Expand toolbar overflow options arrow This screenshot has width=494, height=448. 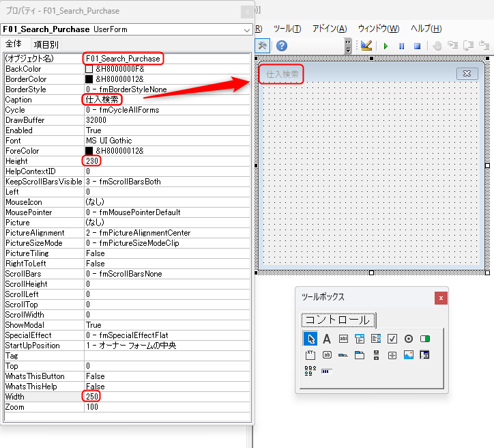[348, 46]
